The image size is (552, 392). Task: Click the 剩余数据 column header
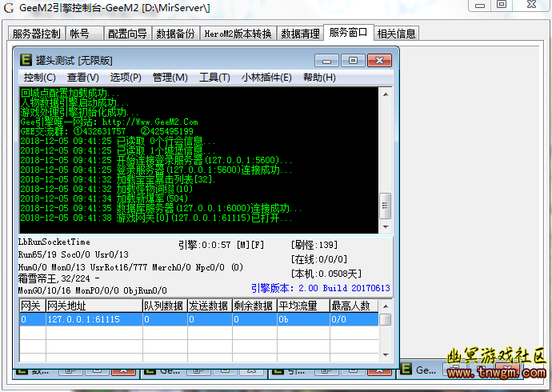point(254,306)
